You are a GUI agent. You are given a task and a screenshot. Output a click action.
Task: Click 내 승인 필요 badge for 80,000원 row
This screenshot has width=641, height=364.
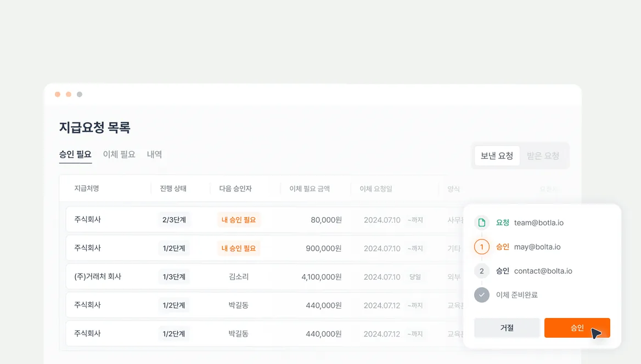(239, 220)
